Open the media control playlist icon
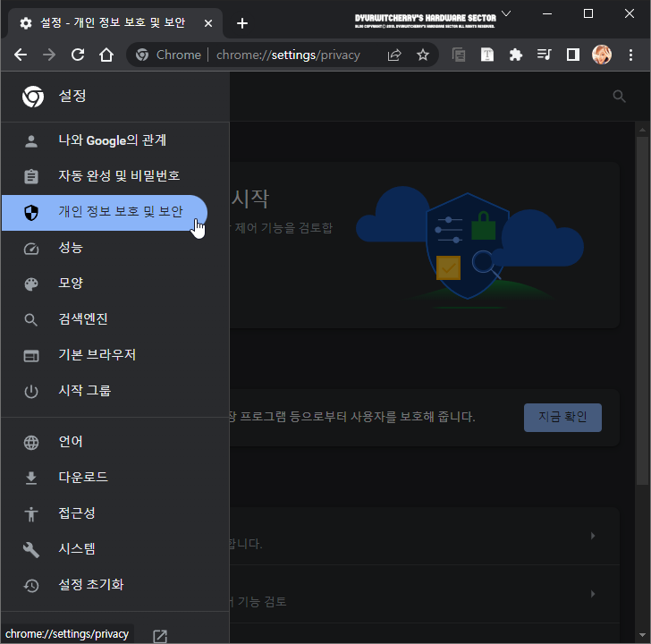 tap(544, 55)
